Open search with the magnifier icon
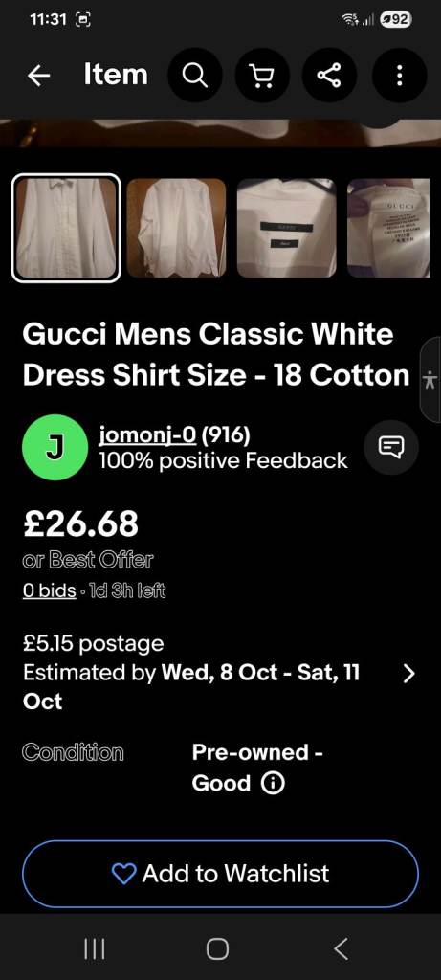441x980 pixels. (195, 76)
